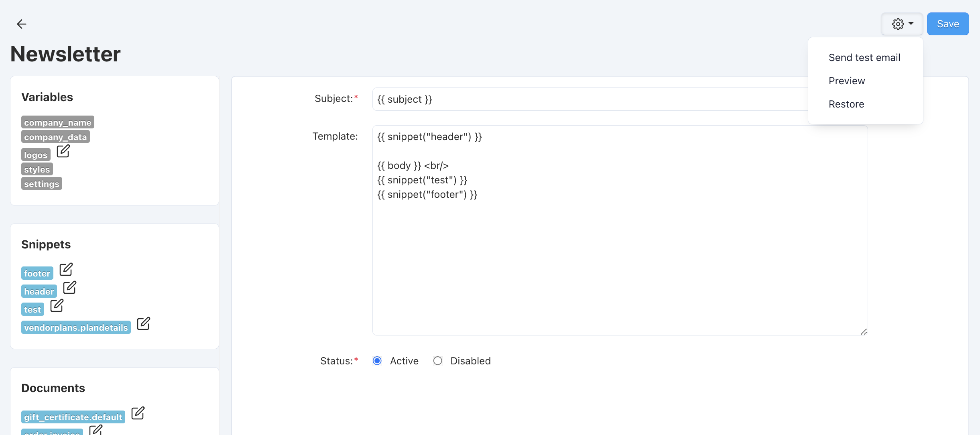980x435 pixels.
Task: Open the gear settings dropdown
Action: pos(902,24)
